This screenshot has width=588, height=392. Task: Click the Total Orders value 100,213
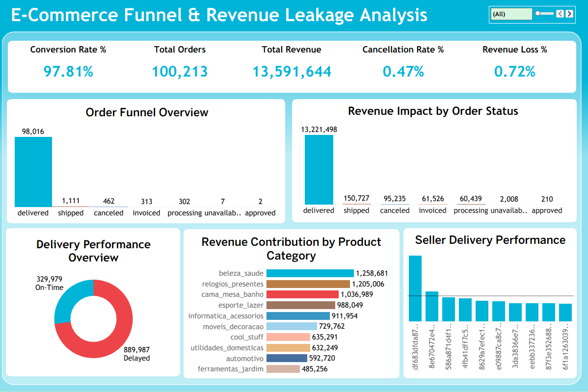(180, 71)
